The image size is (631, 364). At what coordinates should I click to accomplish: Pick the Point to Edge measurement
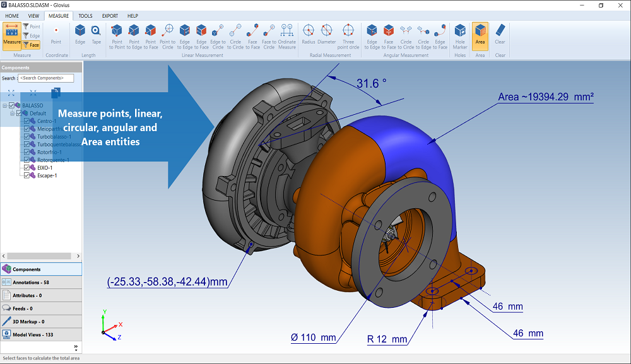[134, 37]
